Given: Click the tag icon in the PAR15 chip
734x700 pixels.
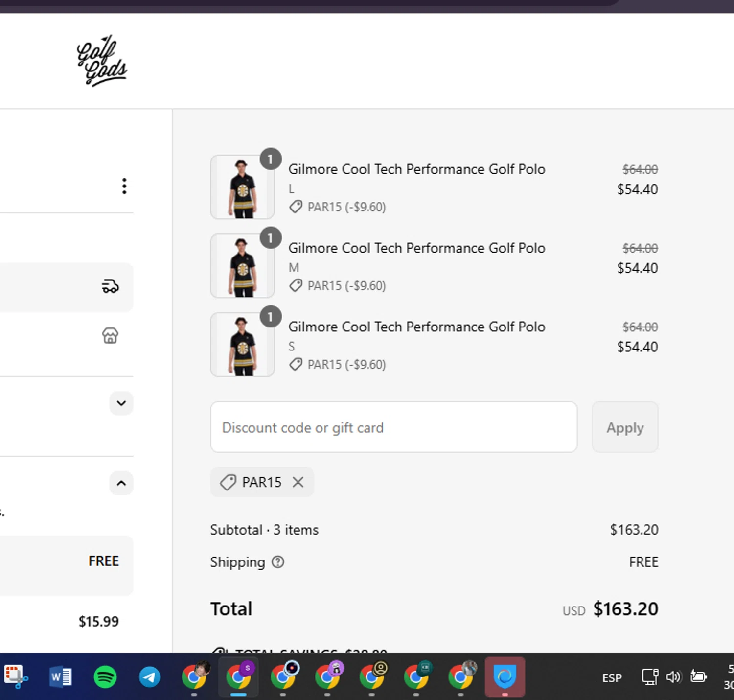Looking at the screenshot, I should [x=228, y=482].
